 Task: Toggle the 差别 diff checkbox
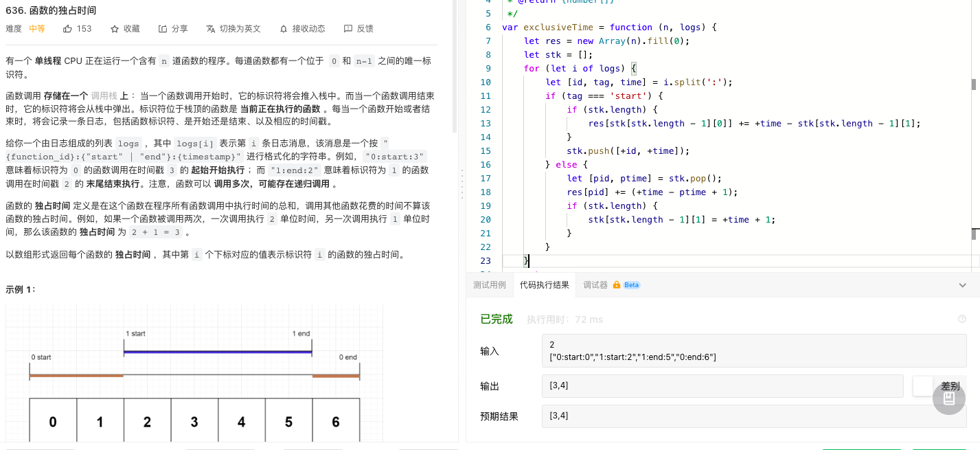coord(922,386)
